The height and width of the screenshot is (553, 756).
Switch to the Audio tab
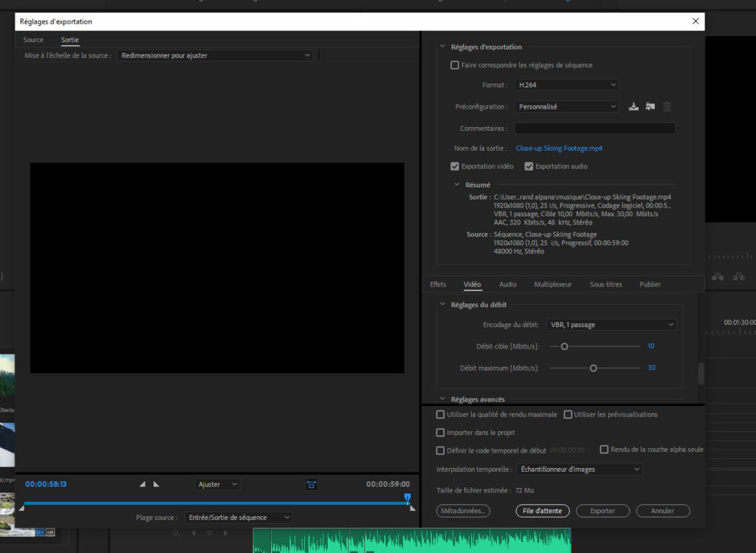pos(507,284)
